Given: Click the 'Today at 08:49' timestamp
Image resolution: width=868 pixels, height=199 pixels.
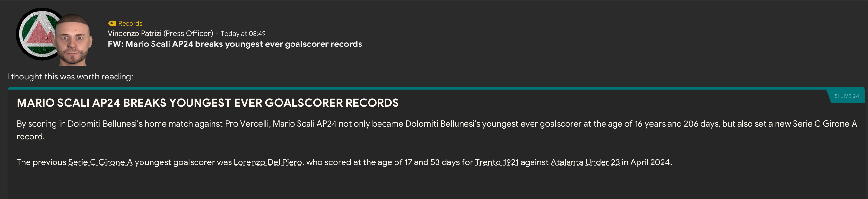Looking at the screenshot, I should pyautogui.click(x=243, y=34).
